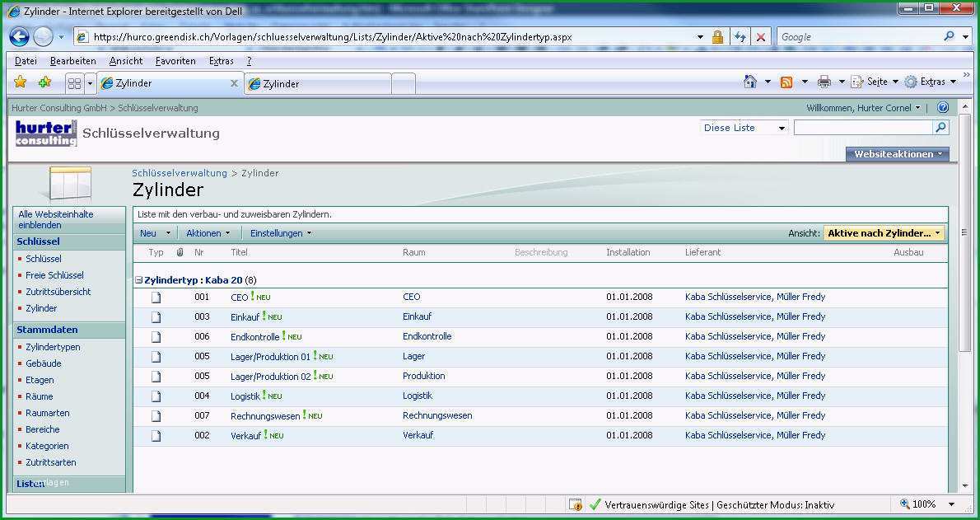Image resolution: width=980 pixels, height=520 pixels.
Task: Open Quick Tabs grid icon
Action: (x=74, y=83)
